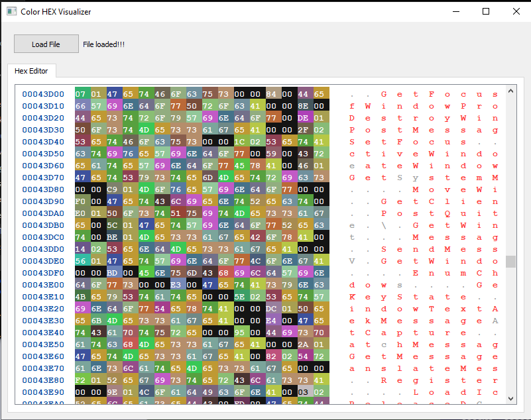Click byte 50 in row 00043D10

coord(194,106)
